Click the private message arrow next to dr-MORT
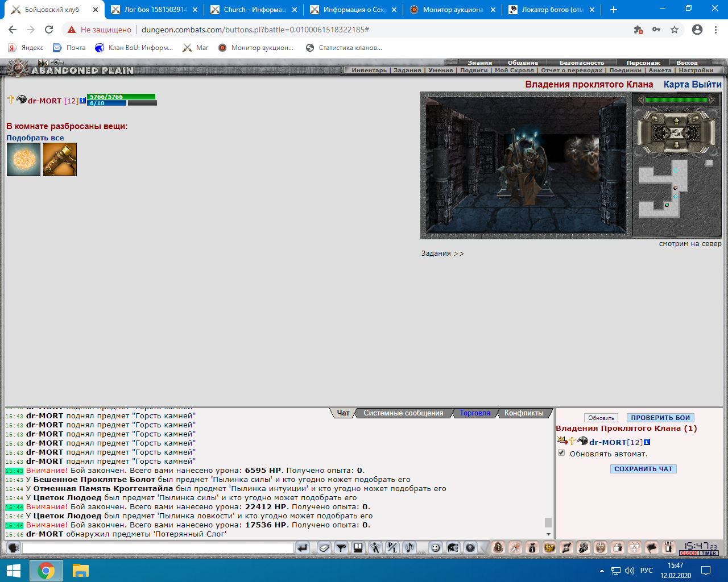Screen dimensions: 728x582 tap(562, 441)
